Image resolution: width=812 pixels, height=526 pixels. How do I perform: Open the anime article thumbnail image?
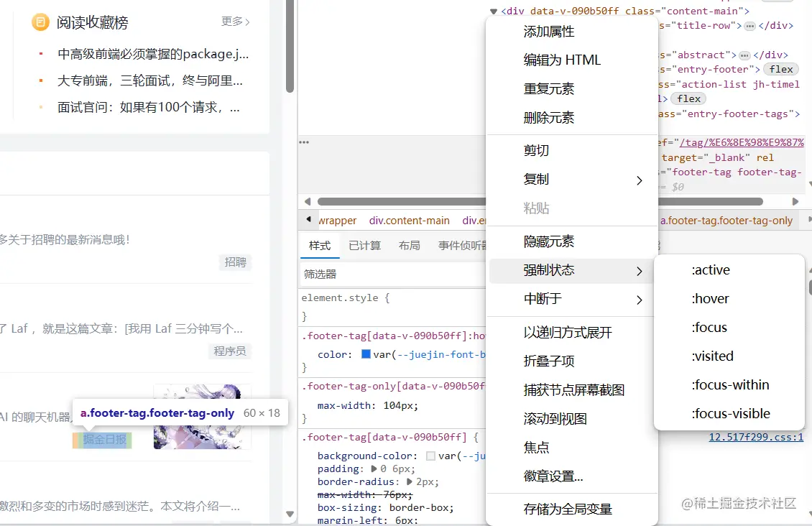[x=202, y=417]
